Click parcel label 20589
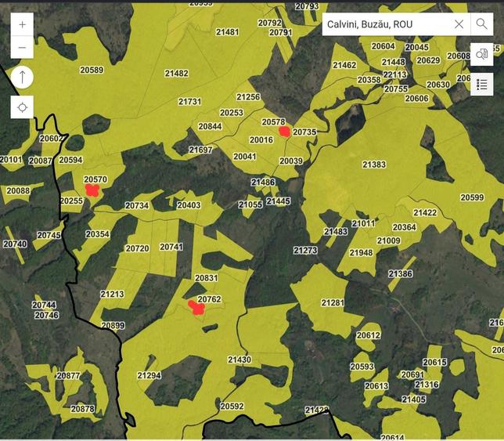This screenshot has height=441, width=504. point(92,70)
